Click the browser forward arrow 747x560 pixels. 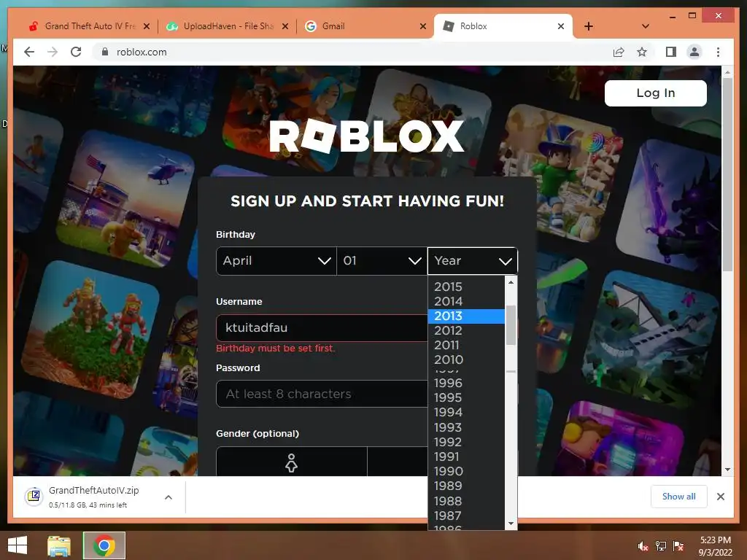(x=53, y=52)
